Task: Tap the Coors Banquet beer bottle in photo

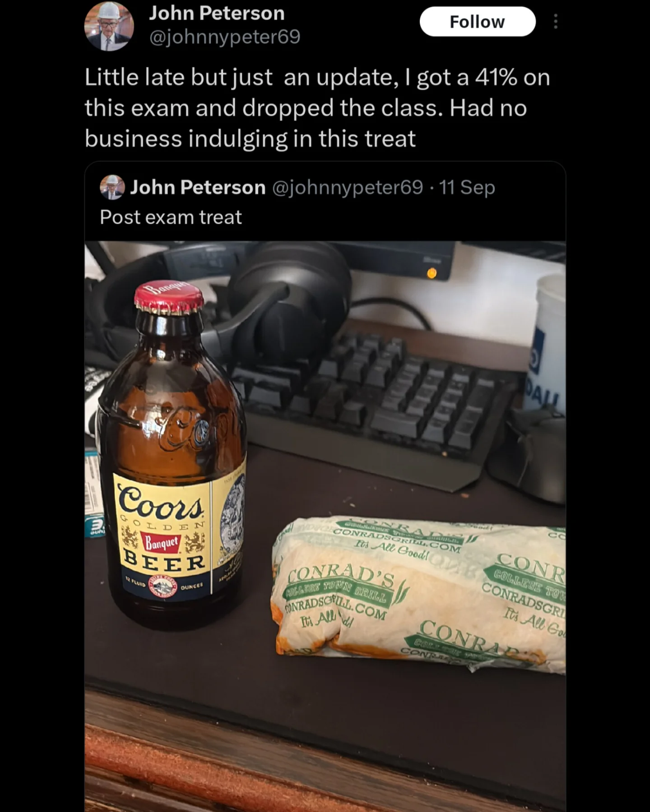Action: [172, 456]
